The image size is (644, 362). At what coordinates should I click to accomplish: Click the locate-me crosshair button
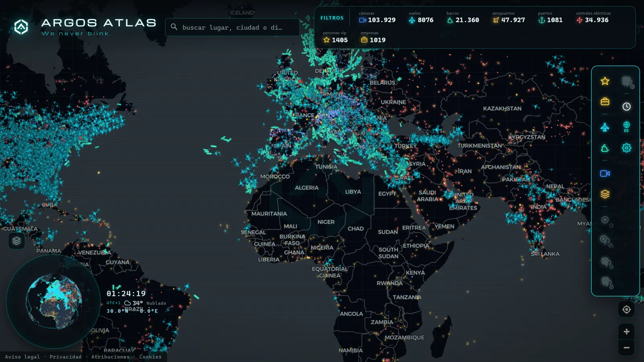626,309
